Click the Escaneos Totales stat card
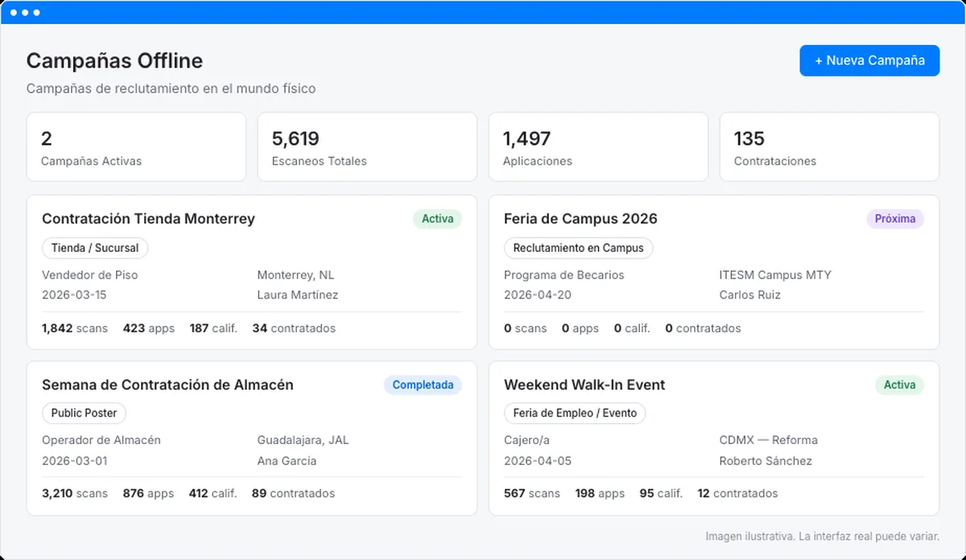This screenshot has width=966, height=560. coord(367,146)
